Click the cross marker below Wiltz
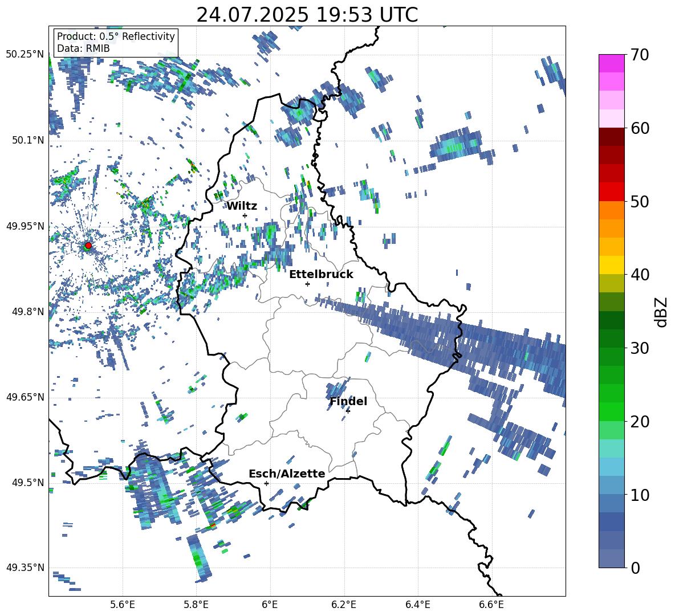The width and height of the screenshot is (675, 616). tap(245, 215)
